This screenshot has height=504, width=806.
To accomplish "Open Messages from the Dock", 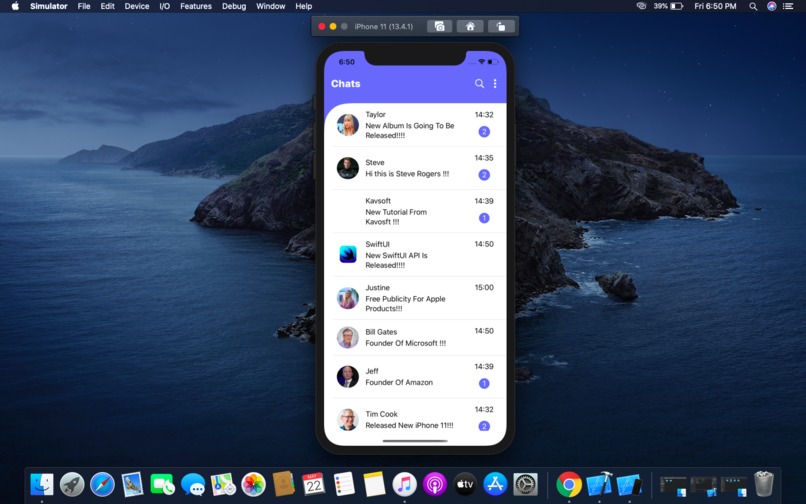I will coord(193,484).
